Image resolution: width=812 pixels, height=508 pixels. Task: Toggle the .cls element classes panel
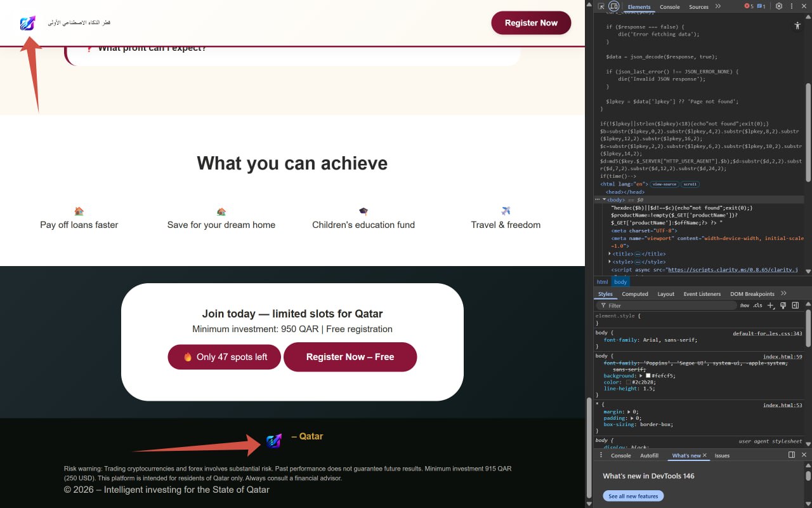click(757, 305)
